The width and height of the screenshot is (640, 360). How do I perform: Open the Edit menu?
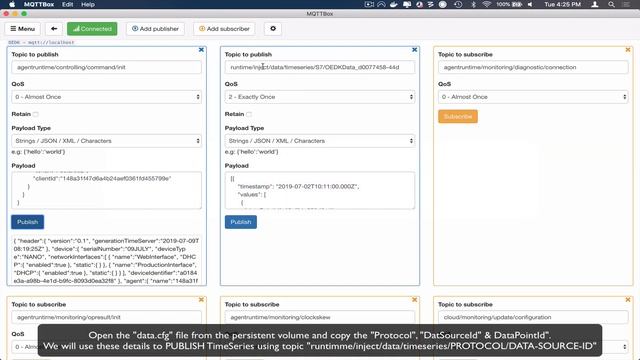67,4
